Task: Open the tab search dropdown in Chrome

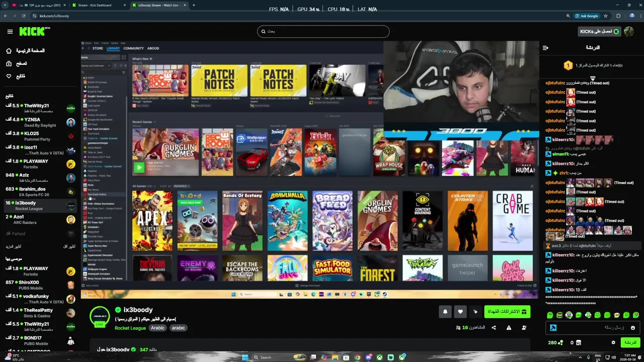Action: 6,5
